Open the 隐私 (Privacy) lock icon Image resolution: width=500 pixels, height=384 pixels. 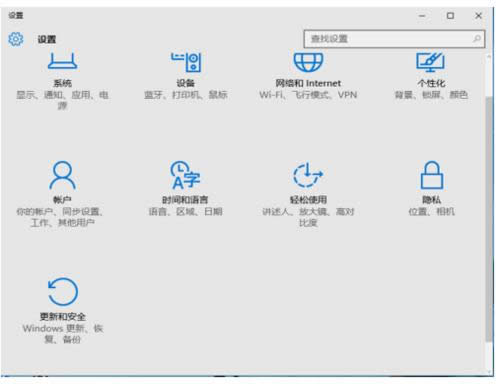click(432, 175)
